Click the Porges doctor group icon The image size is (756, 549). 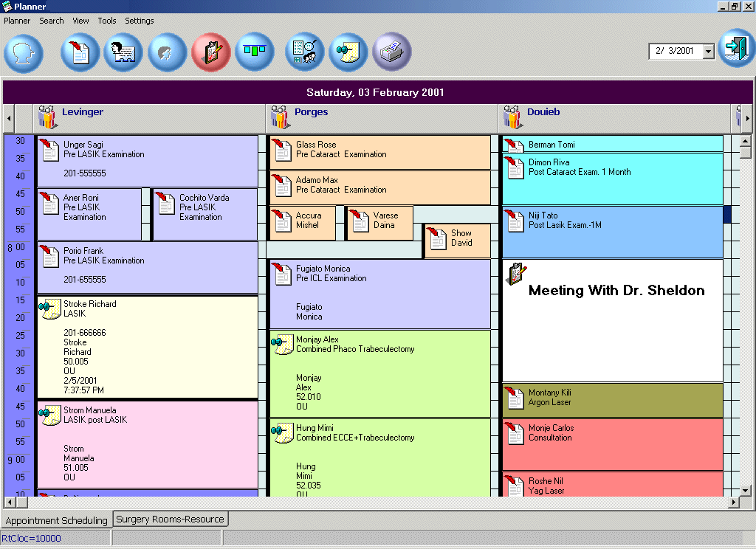(281, 117)
